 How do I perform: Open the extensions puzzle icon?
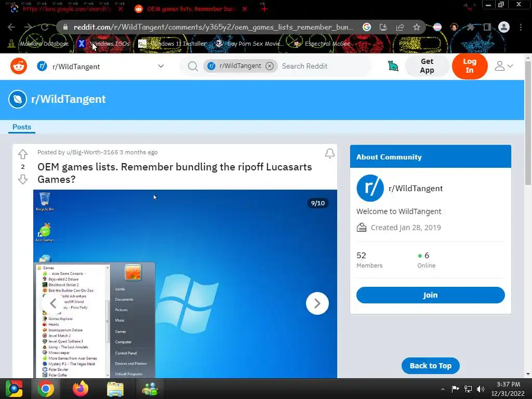[470, 27]
